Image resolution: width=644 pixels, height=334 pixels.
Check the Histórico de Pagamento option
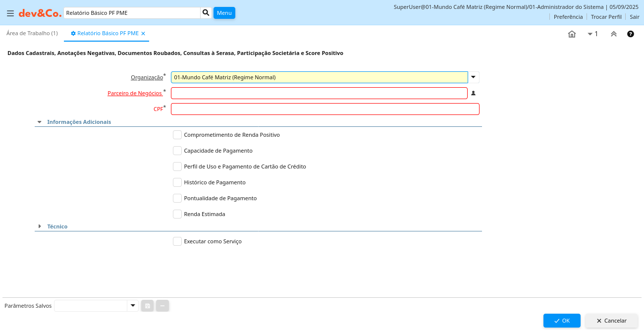(x=177, y=182)
